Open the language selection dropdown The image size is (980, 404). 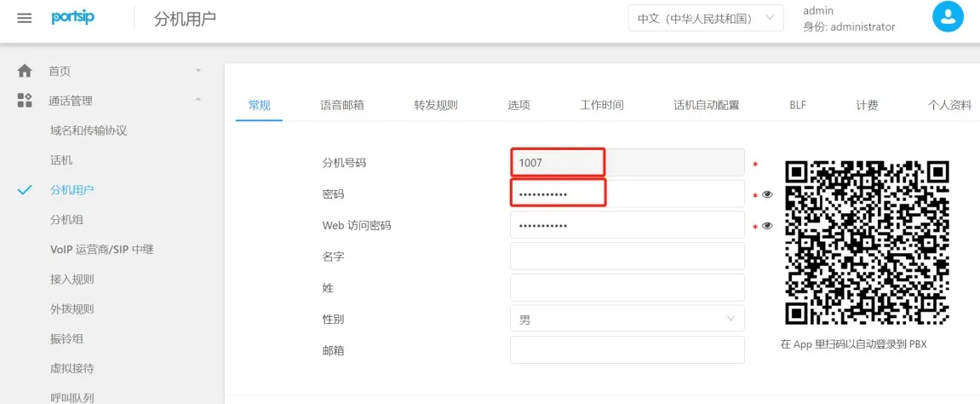[705, 18]
